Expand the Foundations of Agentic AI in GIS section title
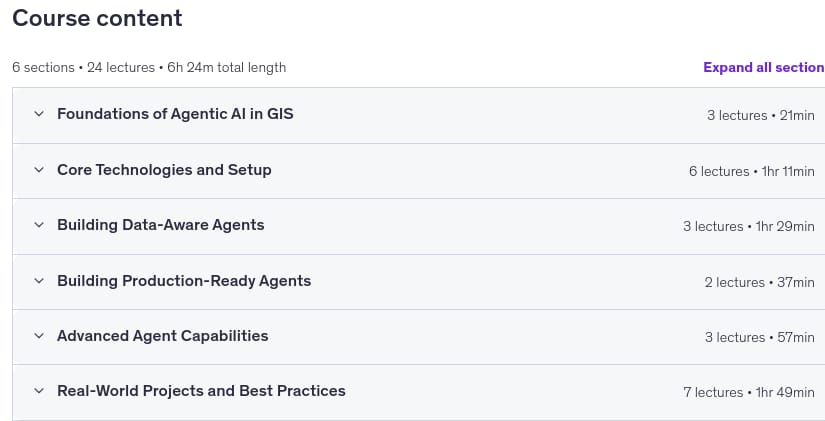 point(175,114)
